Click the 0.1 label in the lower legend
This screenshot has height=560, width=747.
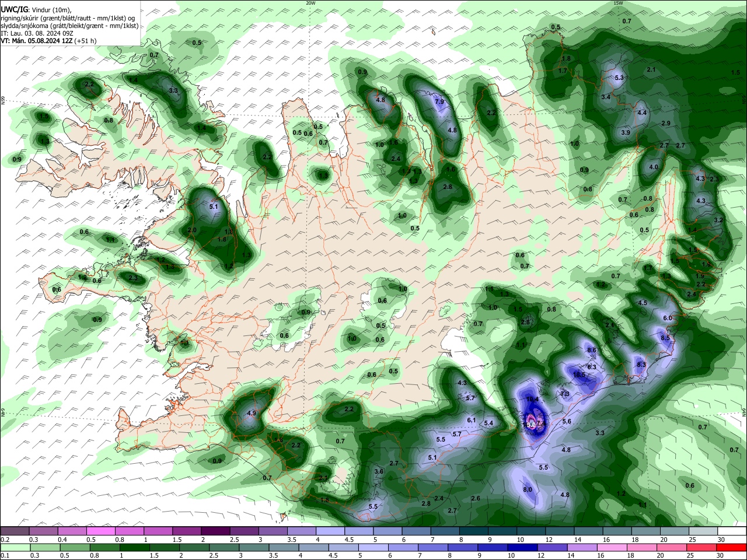pos(4,556)
